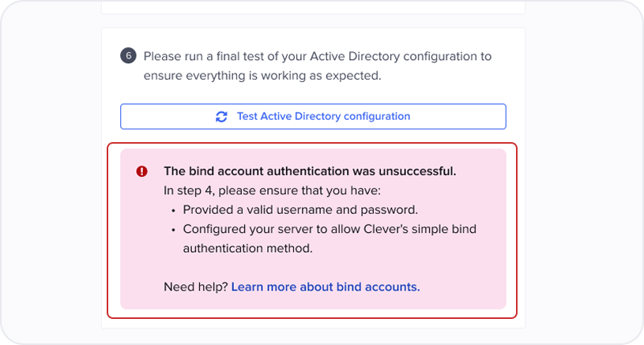Screen dimensions: 644x345
Task: Click white space below the error alert in card
Action: [x=313, y=323]
